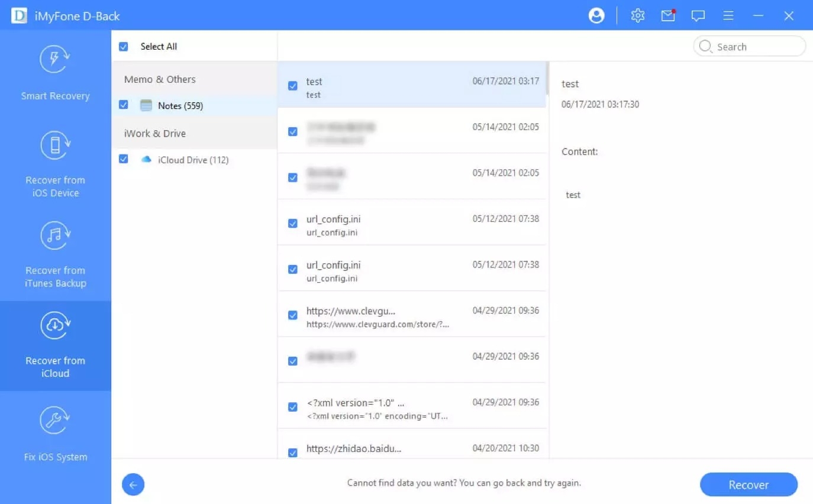
Task: Select the iCloud Drive (112) category
Action: (193, 160)
